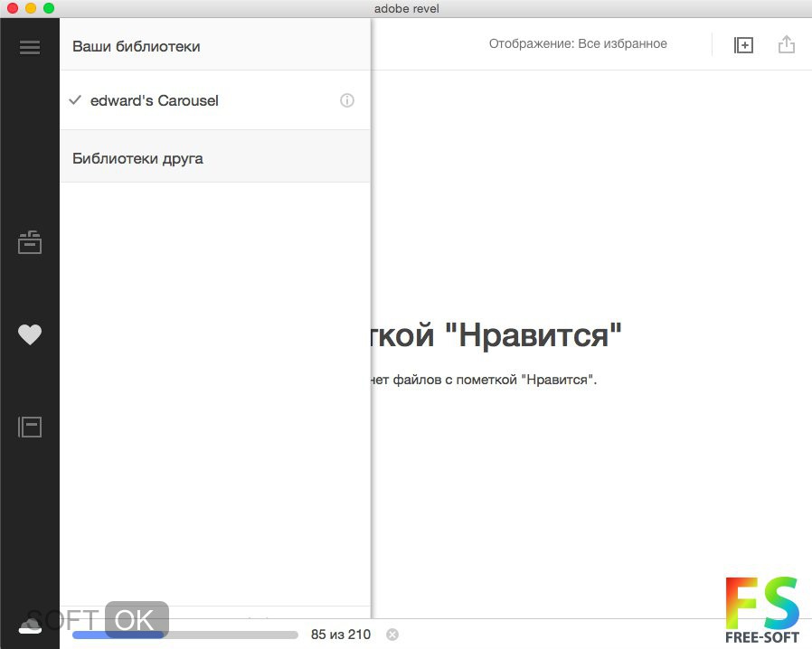The image size is (812, 649).
Task: Click the Библиотеки друга section header
Action: 215,156
